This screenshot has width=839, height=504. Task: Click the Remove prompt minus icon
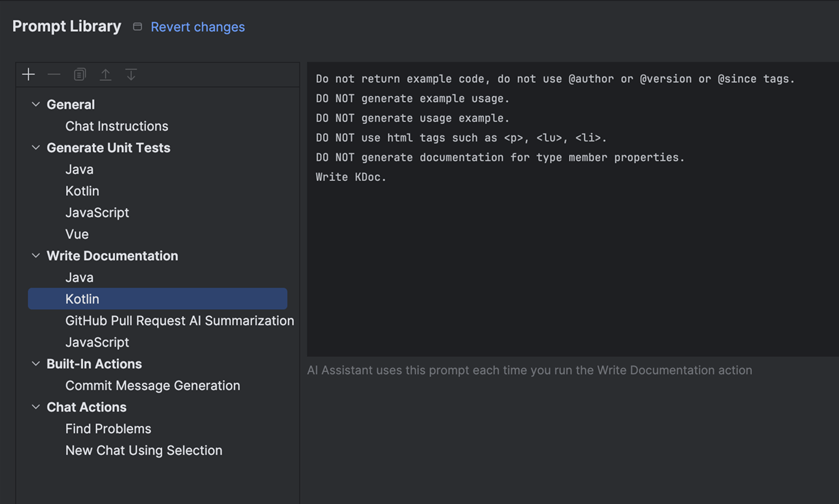[54, 74]
